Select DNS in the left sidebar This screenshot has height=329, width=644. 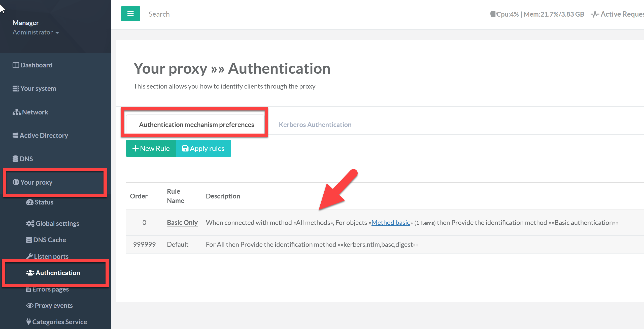[26, 159]
